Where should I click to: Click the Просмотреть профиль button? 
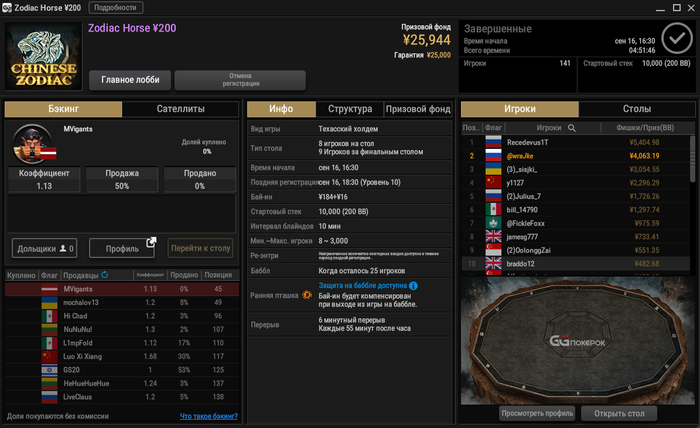pyautogui.click(x=537, y=413)
